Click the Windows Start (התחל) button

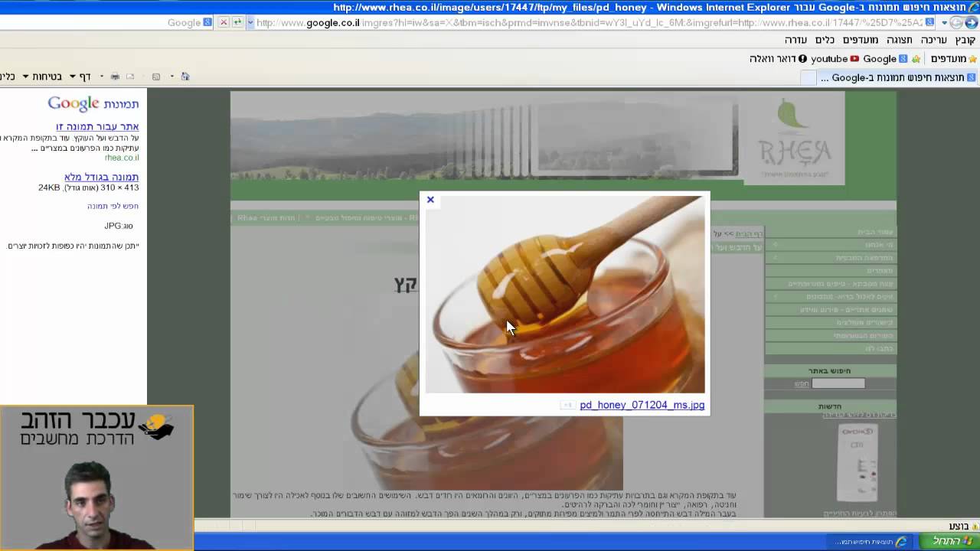(x=946, y=541)
